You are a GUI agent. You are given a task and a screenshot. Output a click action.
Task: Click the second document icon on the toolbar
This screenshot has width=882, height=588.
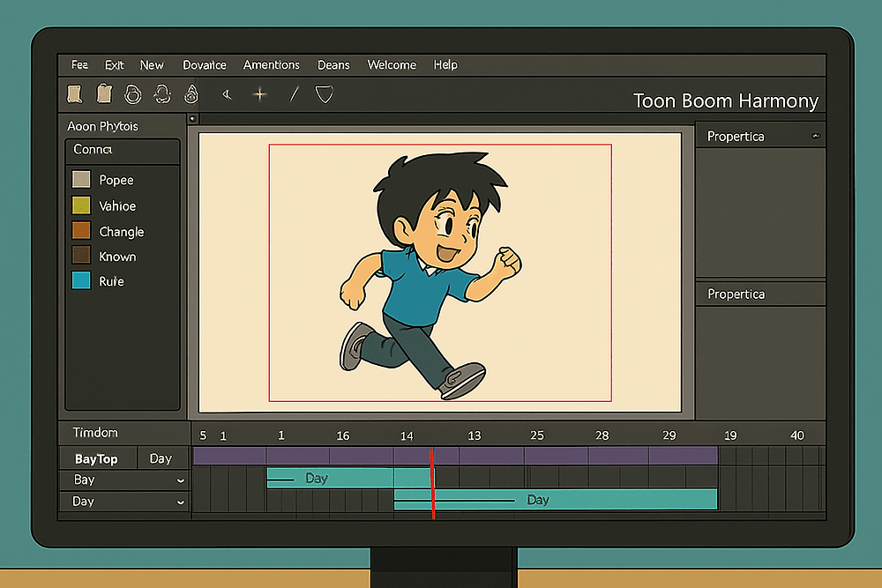[x=103, y=93]
